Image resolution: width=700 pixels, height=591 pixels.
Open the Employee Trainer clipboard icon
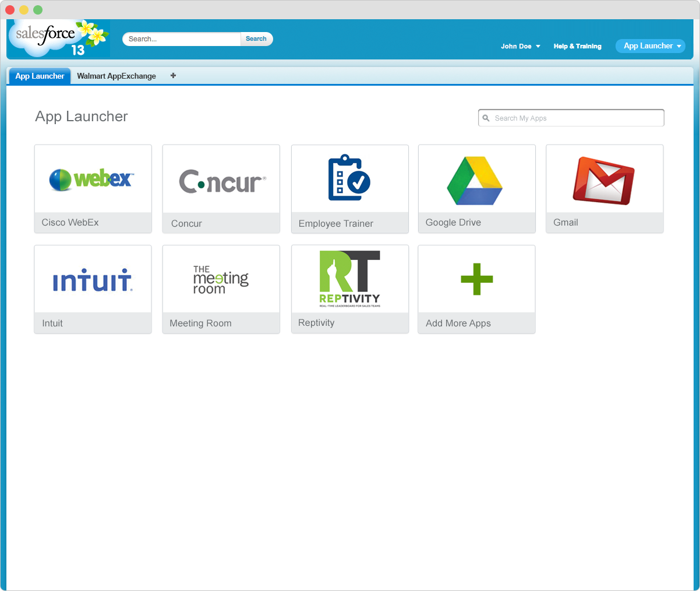tap(349, 178)
